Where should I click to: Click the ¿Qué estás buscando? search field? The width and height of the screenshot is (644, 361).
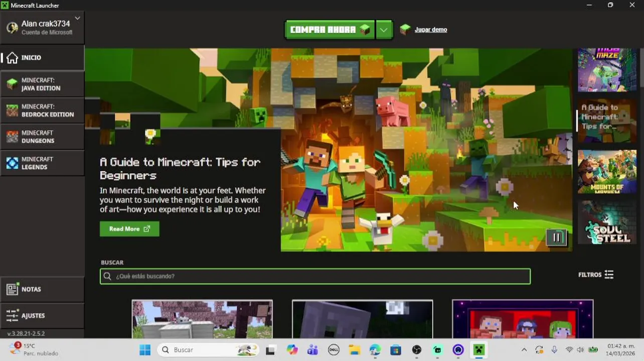point(315,276)
